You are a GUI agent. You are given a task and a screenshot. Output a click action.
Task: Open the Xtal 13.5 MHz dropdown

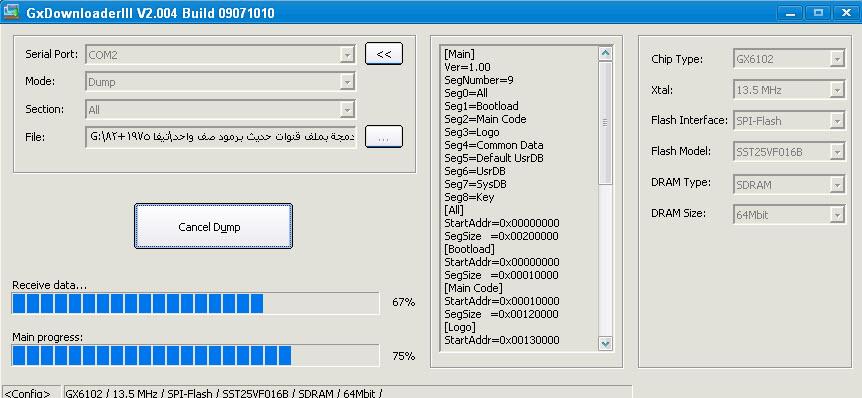pos(788,90)
